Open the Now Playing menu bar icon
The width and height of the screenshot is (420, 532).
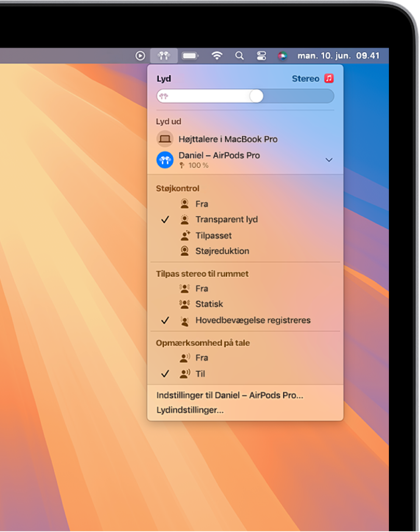pos(140,56)
